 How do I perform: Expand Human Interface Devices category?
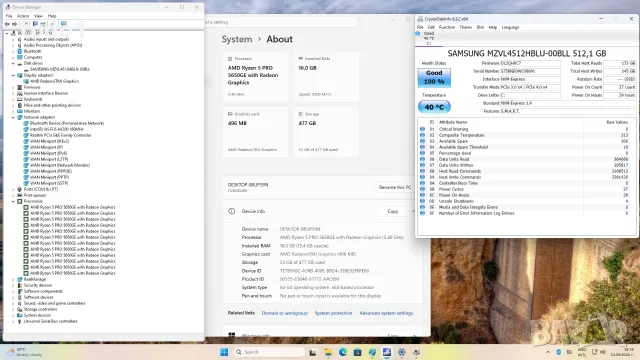(13, 93)
